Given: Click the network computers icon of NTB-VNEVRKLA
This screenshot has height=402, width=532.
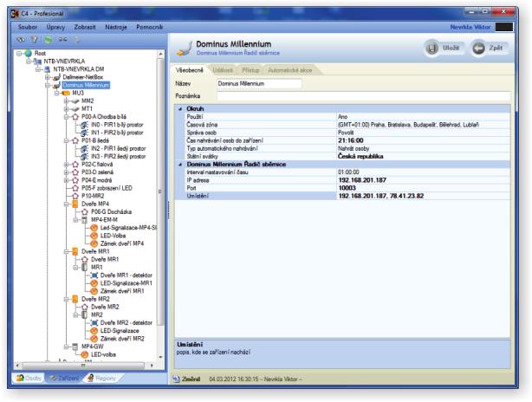Looking at the screenshot, I should tap(37, 62).
